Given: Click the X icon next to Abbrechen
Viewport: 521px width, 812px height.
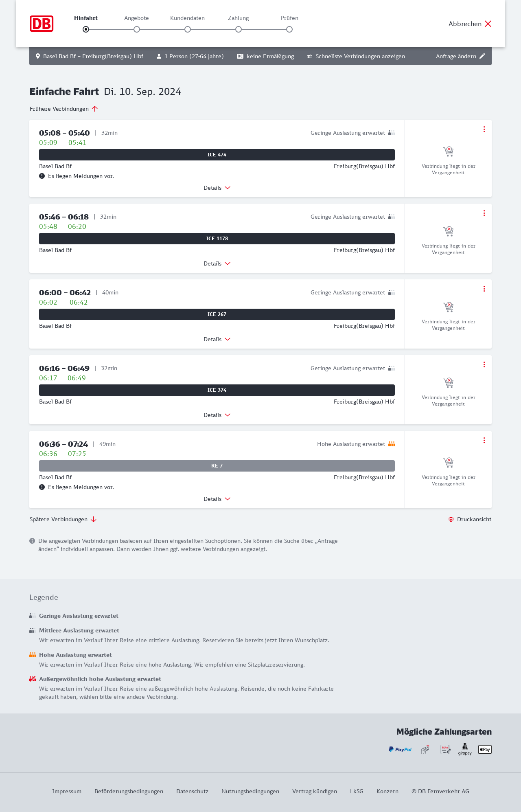Looking at the screenshot, I should 488,24.
